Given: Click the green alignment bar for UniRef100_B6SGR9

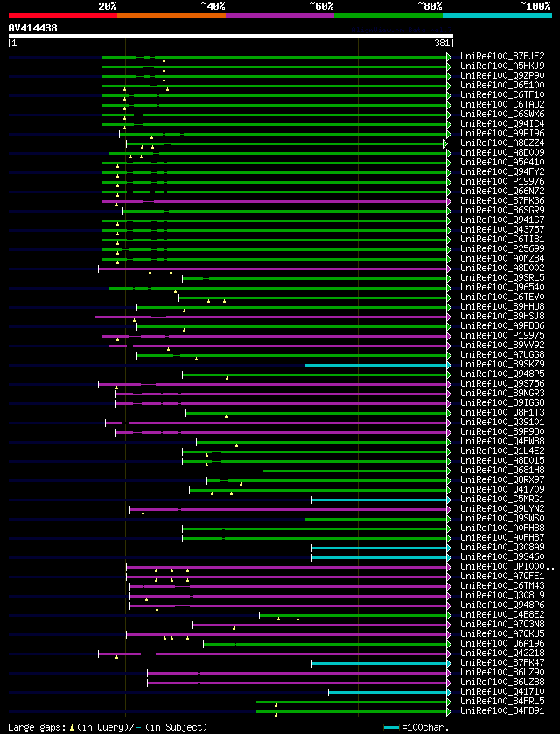Looking at the screenshot, I should coord(284,211).
